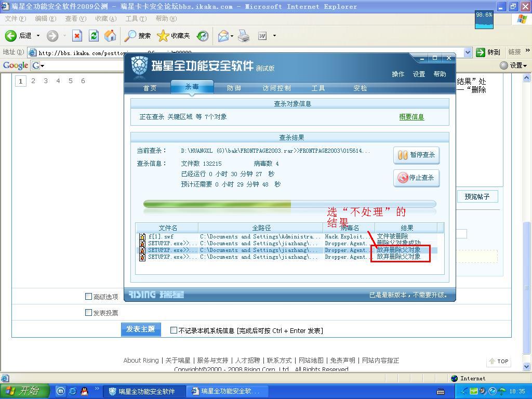This screenshot has height=399, width=532.
Task: Switch to the 安检 tab
Action: pyautogui.click(x=360, y=88)
